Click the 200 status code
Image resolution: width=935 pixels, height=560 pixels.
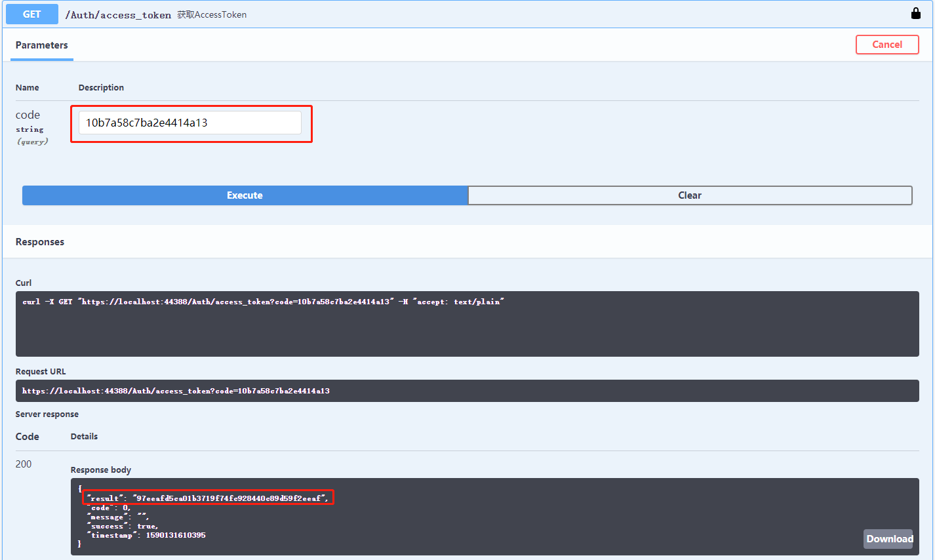[x=24, y=464]
